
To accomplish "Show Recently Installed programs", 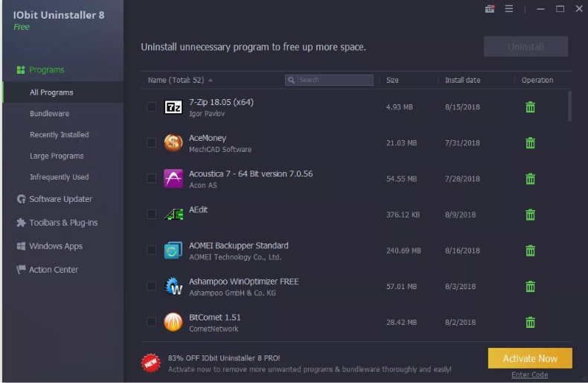I will click(x=60, y=134).
